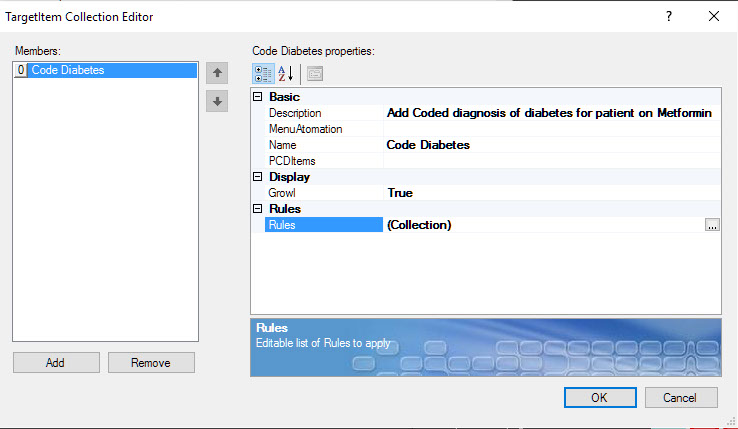738x429 pixels.
Task: Select Code Diabetes in Members list
Action: point(68,70)
